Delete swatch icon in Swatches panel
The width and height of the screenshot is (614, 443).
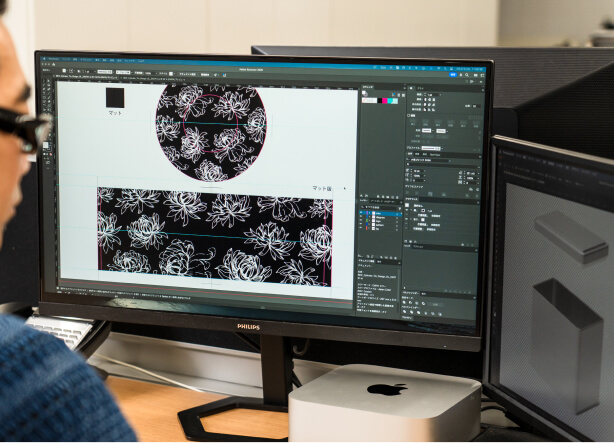pos(397,197)
